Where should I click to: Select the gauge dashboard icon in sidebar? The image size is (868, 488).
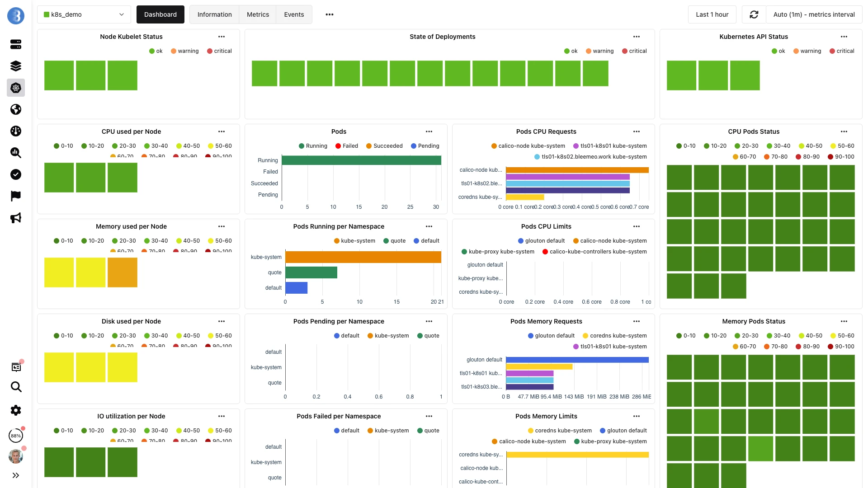(16, 131)
